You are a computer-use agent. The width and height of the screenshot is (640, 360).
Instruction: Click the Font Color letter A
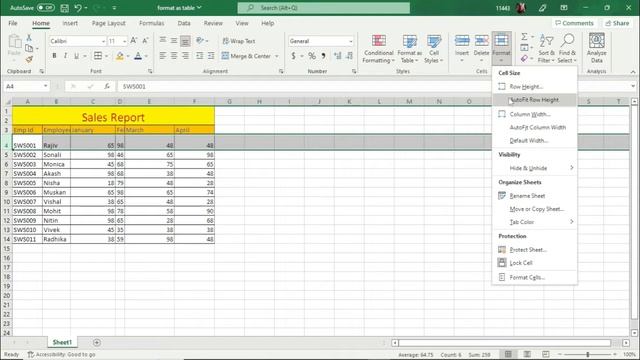click(x=138, y=56)
